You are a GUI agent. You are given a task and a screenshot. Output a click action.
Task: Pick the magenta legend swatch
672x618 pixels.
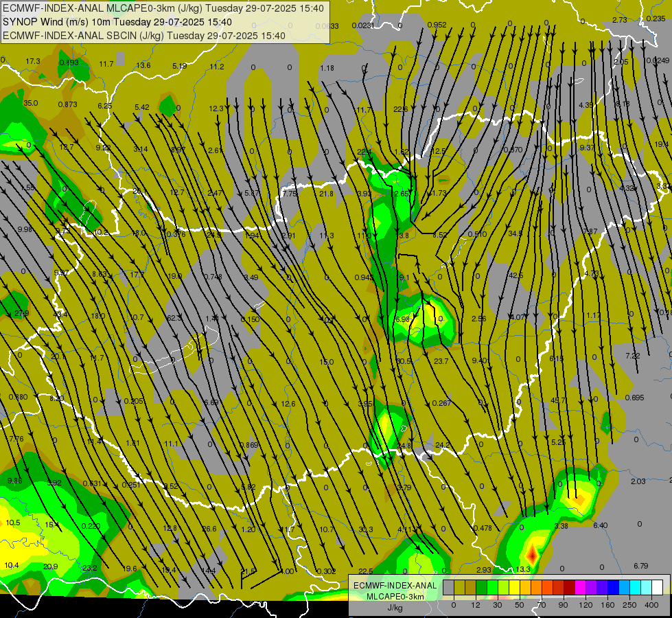[x=581, y=587]
